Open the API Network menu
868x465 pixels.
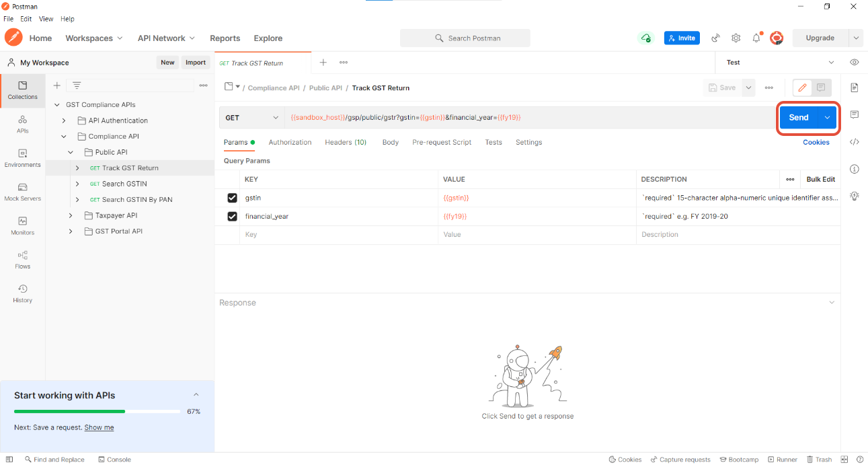166,38
